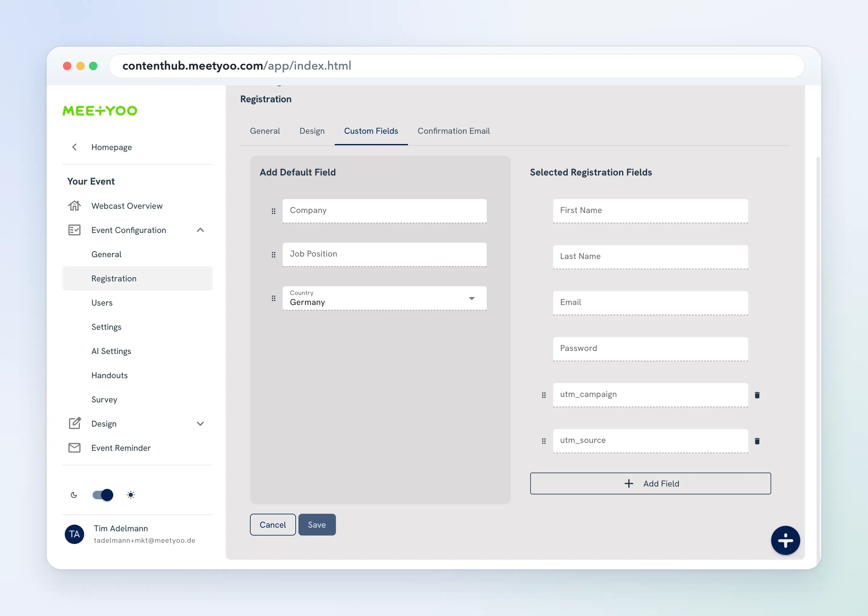Delete the utm_campaign field with trash icon

coord(757,395)
